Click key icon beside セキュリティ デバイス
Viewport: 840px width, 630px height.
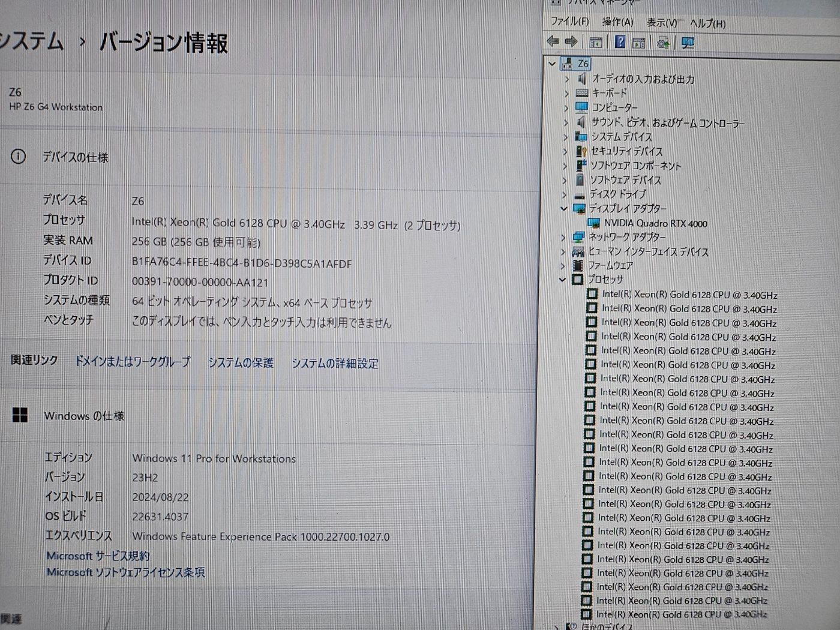(x=580, y=151)
